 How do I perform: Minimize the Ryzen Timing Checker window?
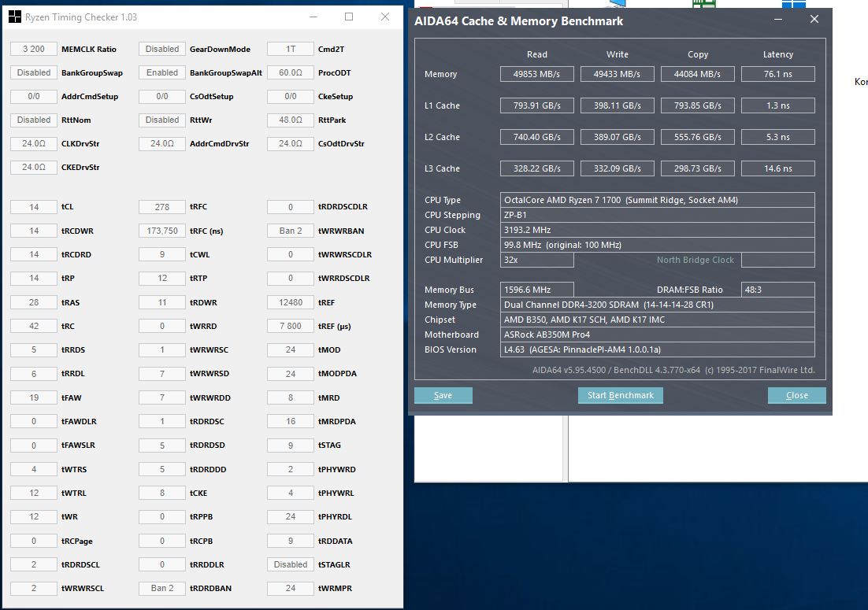[313, 17]
